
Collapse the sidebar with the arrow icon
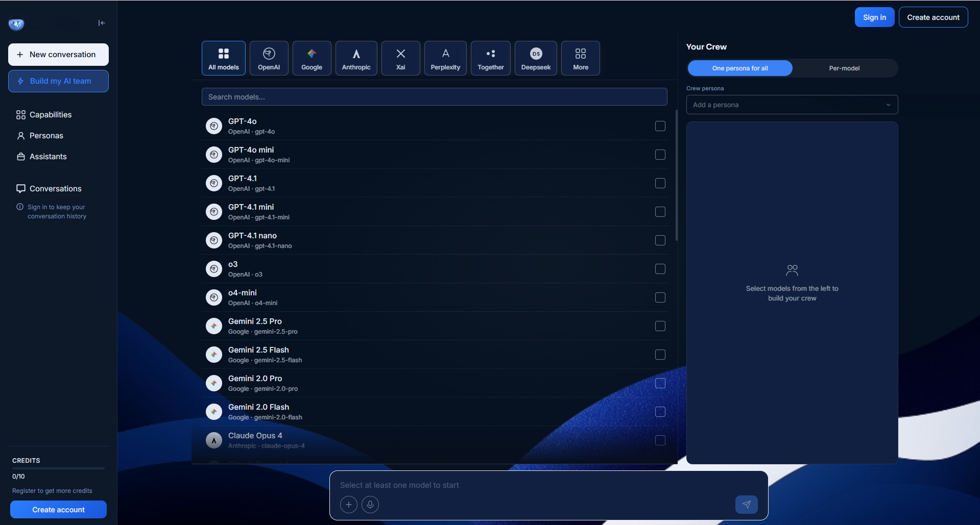[x=102, y=23]
